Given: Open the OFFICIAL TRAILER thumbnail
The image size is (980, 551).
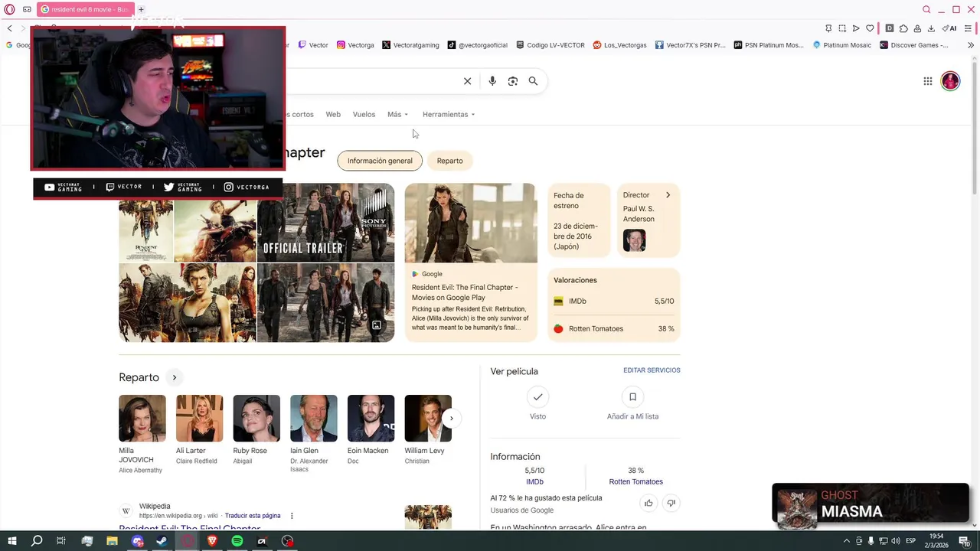Looking at the screenshot, I should point(325,223).
